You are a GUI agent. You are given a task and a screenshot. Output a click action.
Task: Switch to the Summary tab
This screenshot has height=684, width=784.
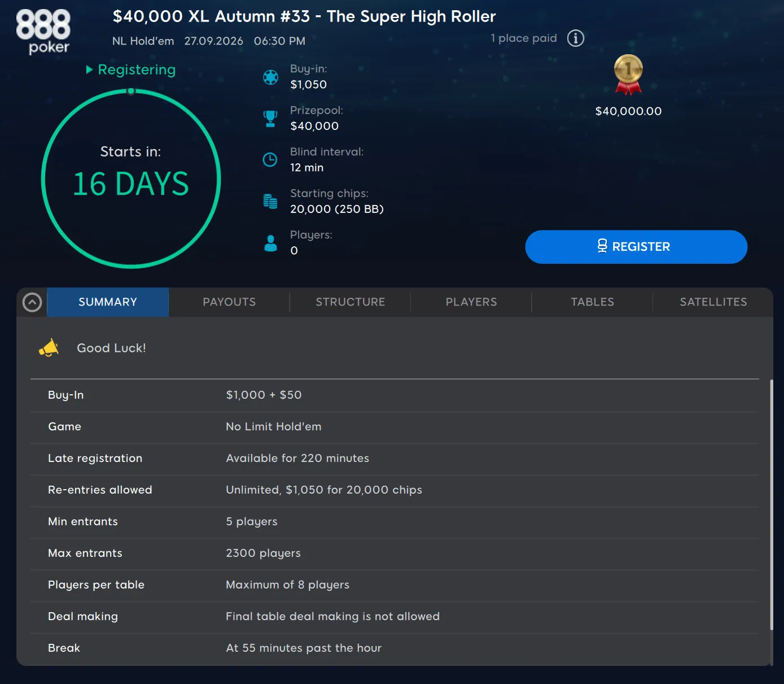tap(108, 302)
